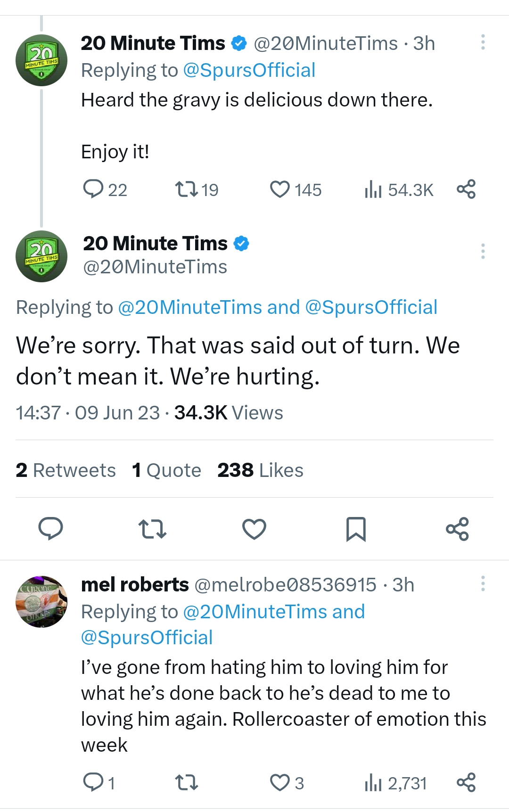Screen dimensions: 509x812
Task: Share mel roberts' reply
Action: point(466,783)
